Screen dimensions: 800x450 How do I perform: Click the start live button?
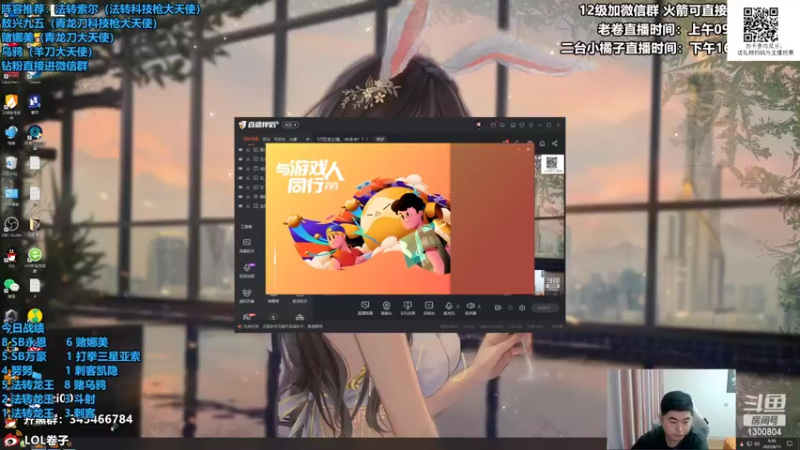(x=544, y=308)
